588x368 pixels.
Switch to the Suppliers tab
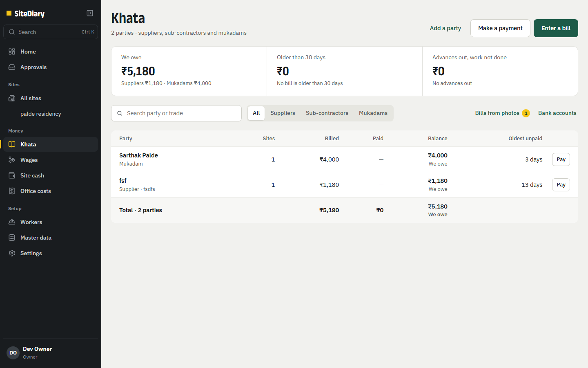[x=283, y=113]
